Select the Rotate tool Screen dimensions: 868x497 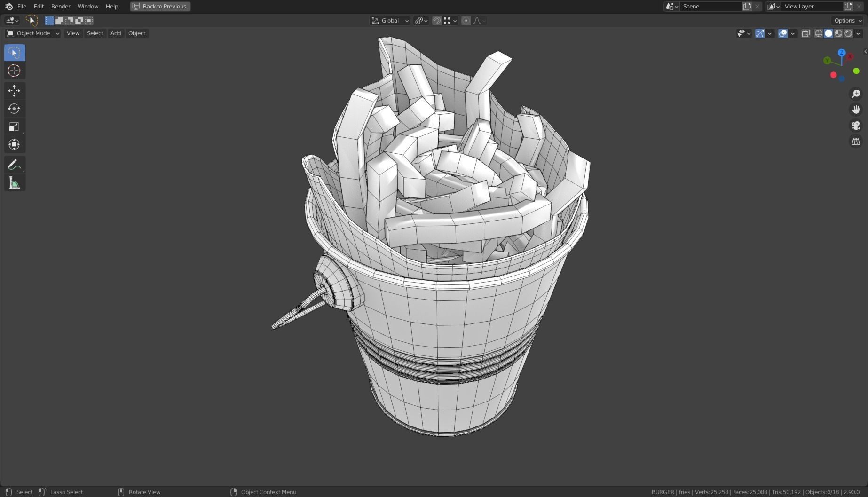tap(15, 109)
